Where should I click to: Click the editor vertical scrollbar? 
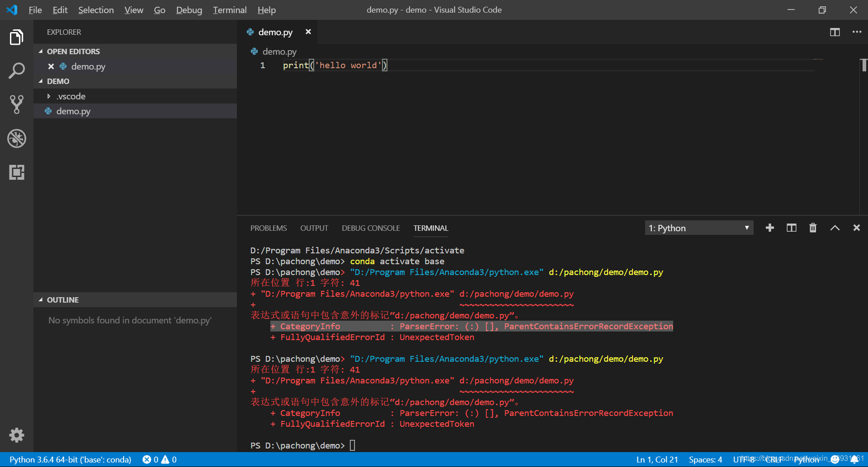coord(864,65)
